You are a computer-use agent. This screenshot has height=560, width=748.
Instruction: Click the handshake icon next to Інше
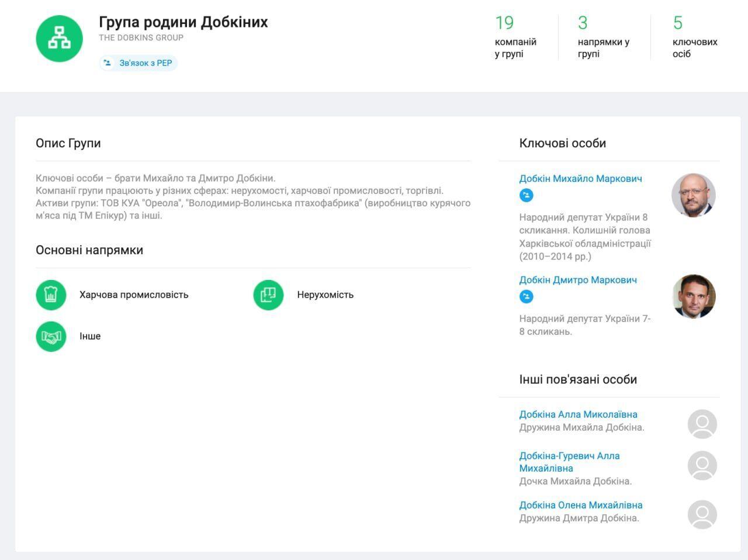[x=51, y=336]
